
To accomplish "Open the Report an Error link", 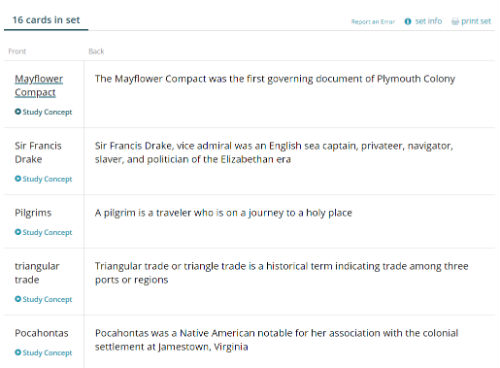I will tap(373, 22).
